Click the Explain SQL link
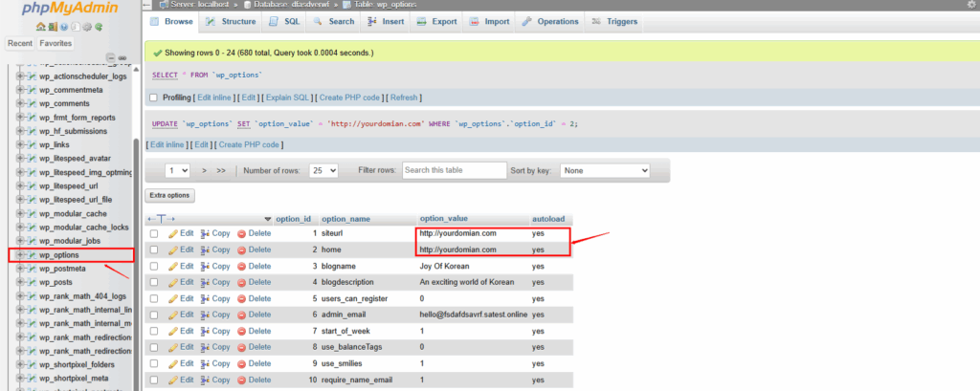Image resolution: width=980 pixels, height=391 pixels. pos(288,98)
